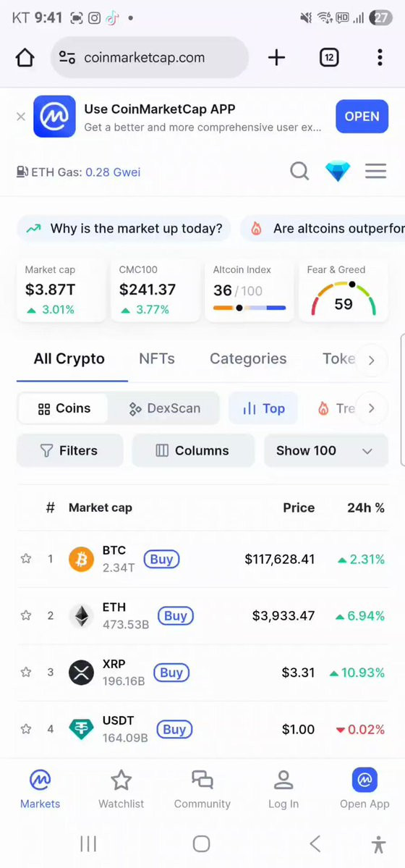The height and width of the screenshot is (868, 405).
Task: Open the Watchlist star in bottom bar
Action: point(121,780)
